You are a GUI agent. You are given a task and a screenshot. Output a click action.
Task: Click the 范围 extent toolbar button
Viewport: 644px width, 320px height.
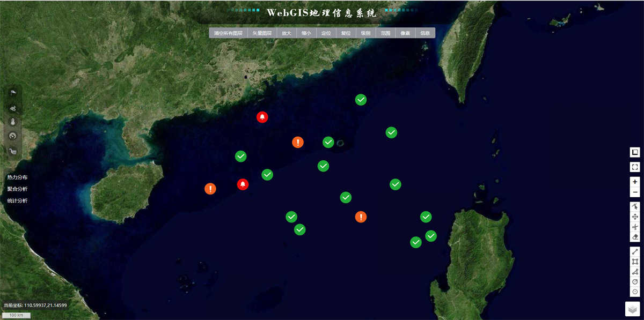[x=386, y=33]
